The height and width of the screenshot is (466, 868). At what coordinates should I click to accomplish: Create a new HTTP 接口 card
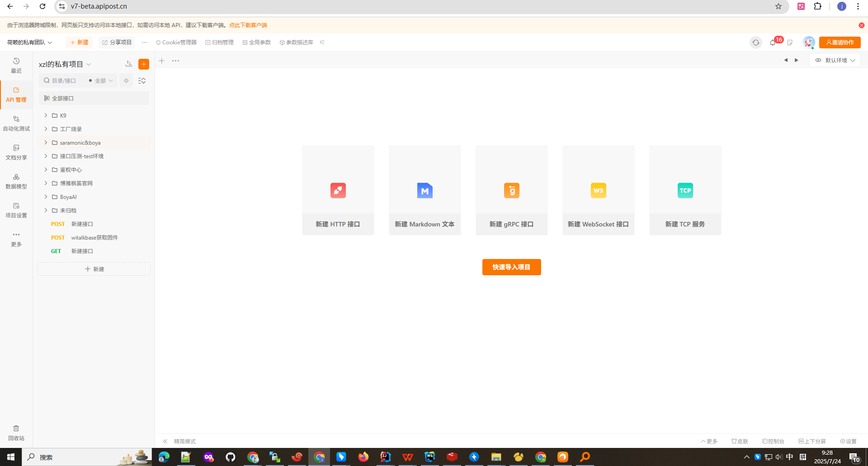[x=338, y=190]
